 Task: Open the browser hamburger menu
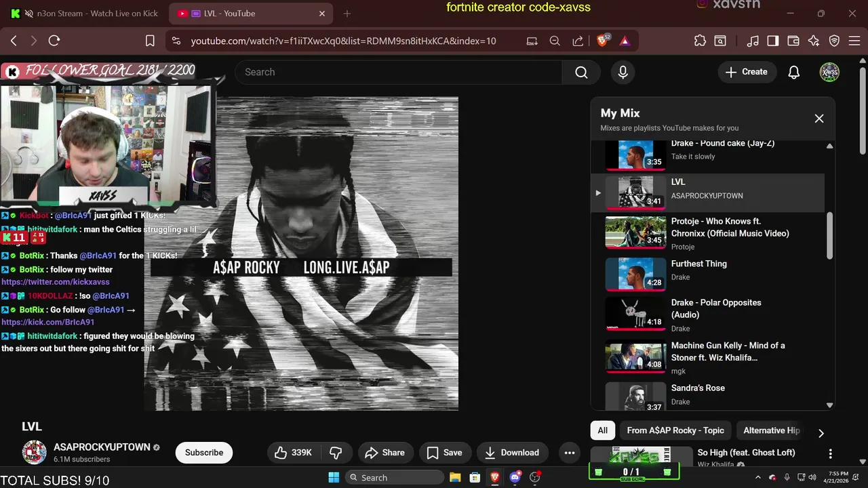[x=854, y=41]
